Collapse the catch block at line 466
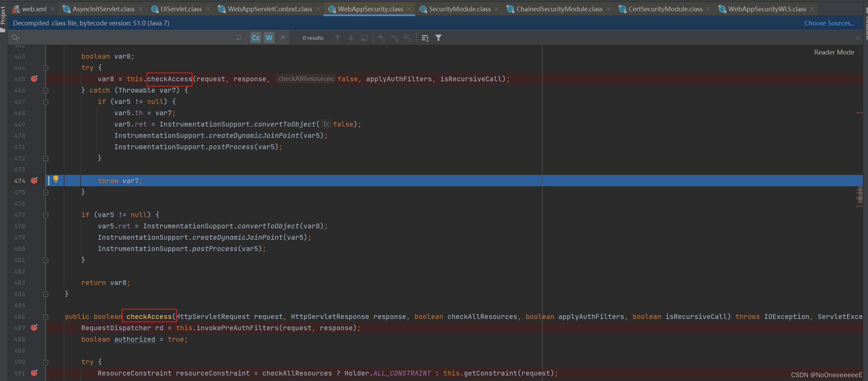Image resolution: width=868 pixels, height=381 pixels. point(46,90)
